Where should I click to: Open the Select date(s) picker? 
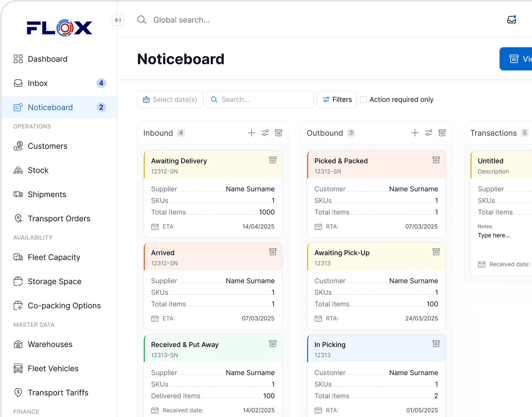tap(170, 100)
